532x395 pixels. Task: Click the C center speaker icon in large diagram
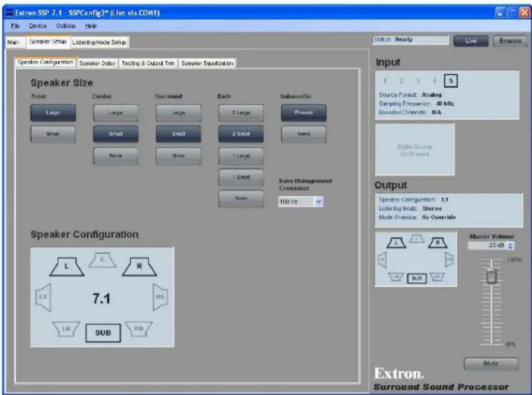click(102, 260)
